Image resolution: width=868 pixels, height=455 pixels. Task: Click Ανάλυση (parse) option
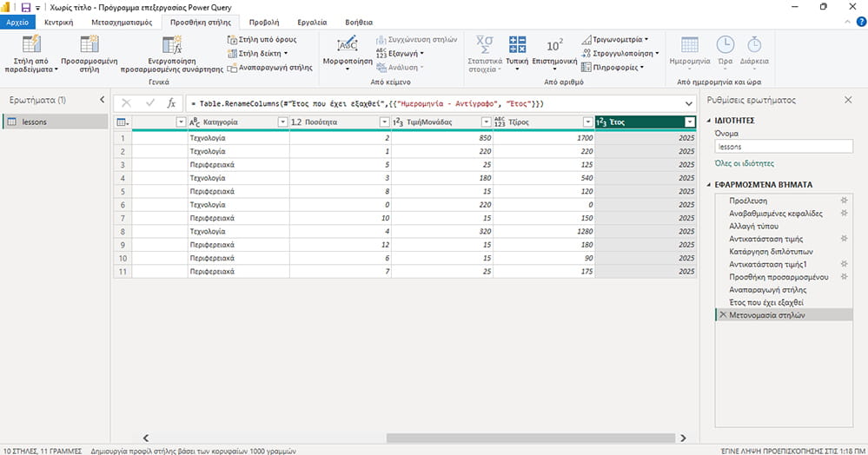coord(399,68)
